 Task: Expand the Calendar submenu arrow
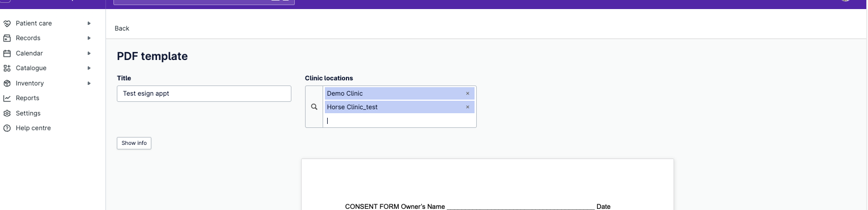coord(89,53)
